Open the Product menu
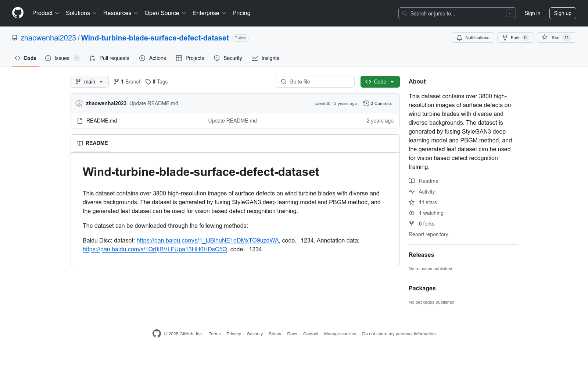Viewport: 588px width, 368px height. [46, 13]
